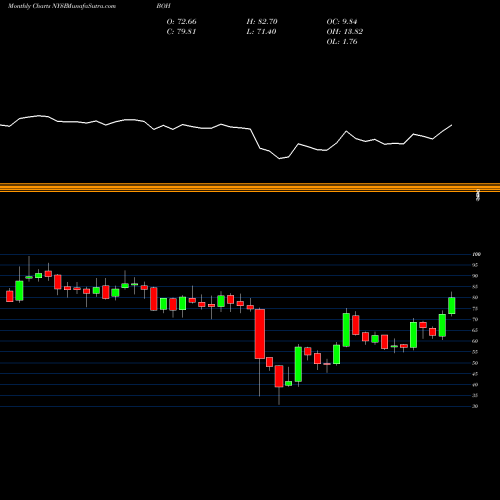The image size is (500, 500).
Task: Click the 55 price axis label
Action: click(475, 352)
